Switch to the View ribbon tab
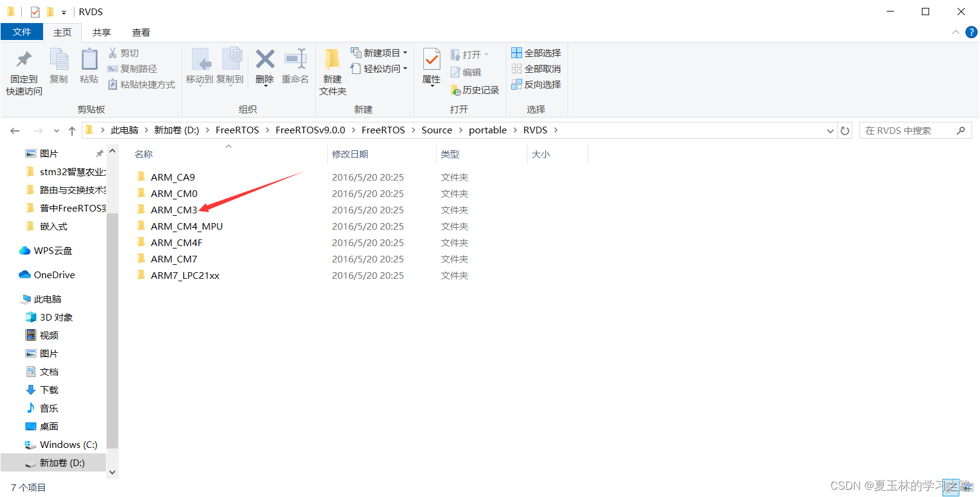Image resolution: width=980 pixels, height=497 pixels. 141,32
